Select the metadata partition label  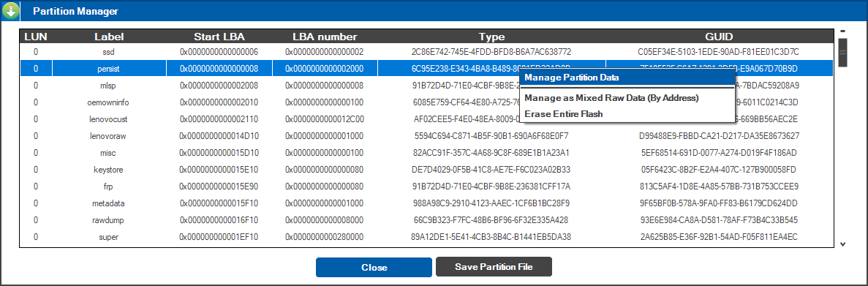pos(109,203)
